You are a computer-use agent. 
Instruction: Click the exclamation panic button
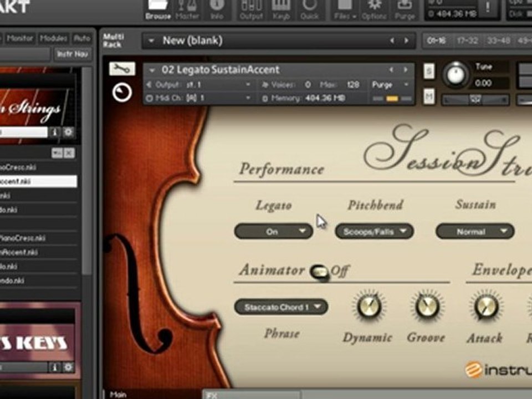coord(488,7)
